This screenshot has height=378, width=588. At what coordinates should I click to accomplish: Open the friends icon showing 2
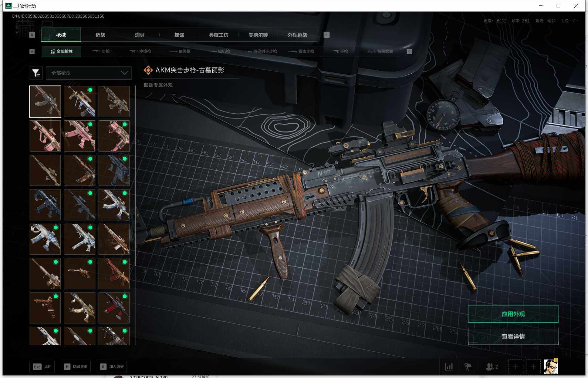492,367
